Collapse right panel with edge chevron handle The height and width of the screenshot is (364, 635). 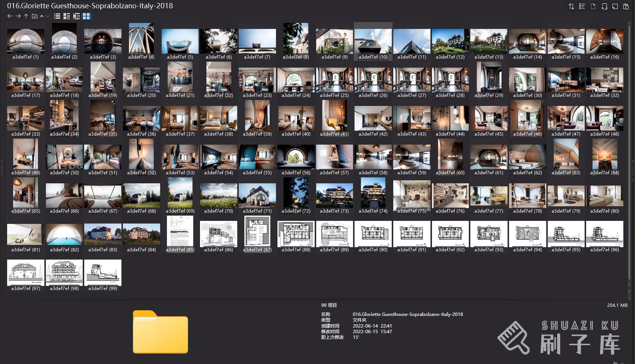tap(633, 161)
